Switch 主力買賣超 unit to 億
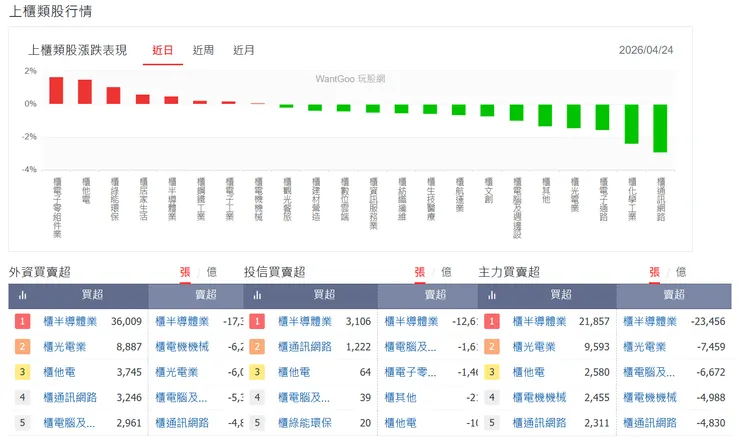This screenshot has height=439, width=740. [681, 272]
